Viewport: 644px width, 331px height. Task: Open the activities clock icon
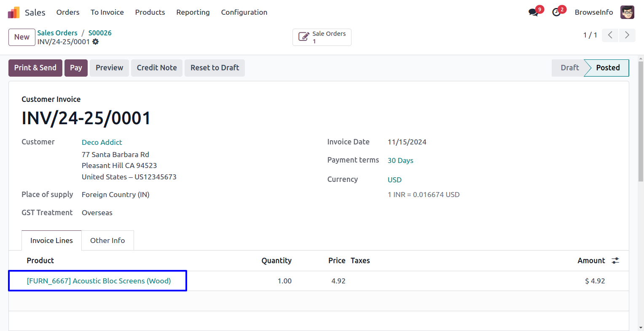(556, 12)
